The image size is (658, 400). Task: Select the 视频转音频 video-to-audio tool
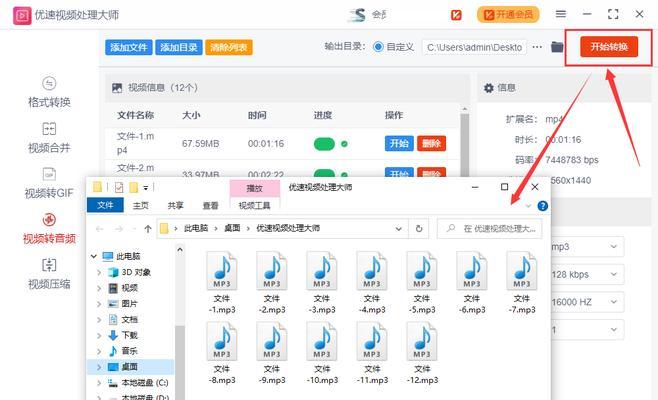point(49,229)
